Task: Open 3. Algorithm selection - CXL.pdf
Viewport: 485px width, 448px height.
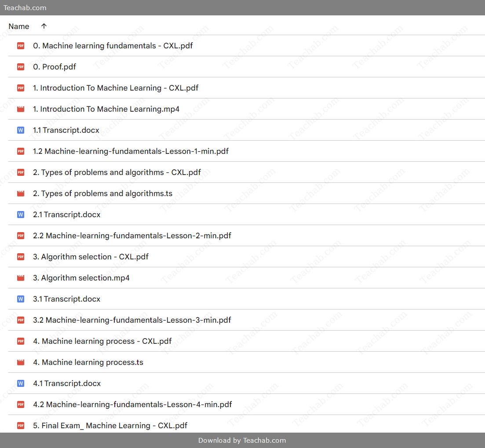Action: click(91, 257)
